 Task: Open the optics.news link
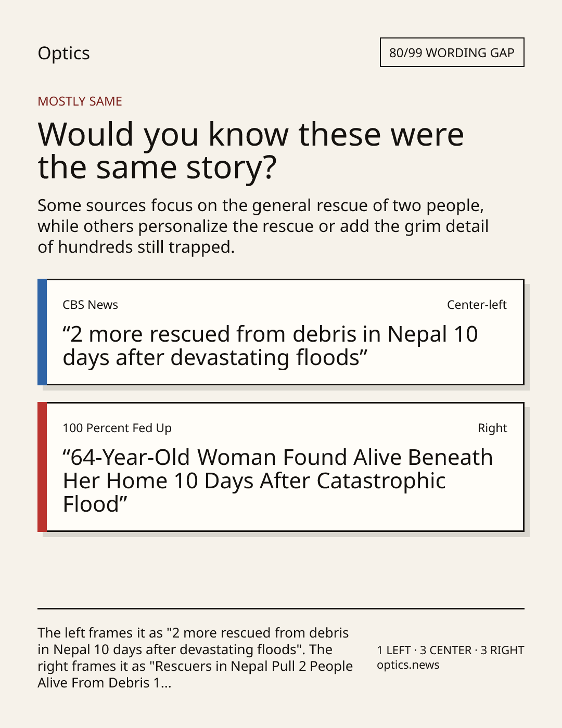point(408,665)
